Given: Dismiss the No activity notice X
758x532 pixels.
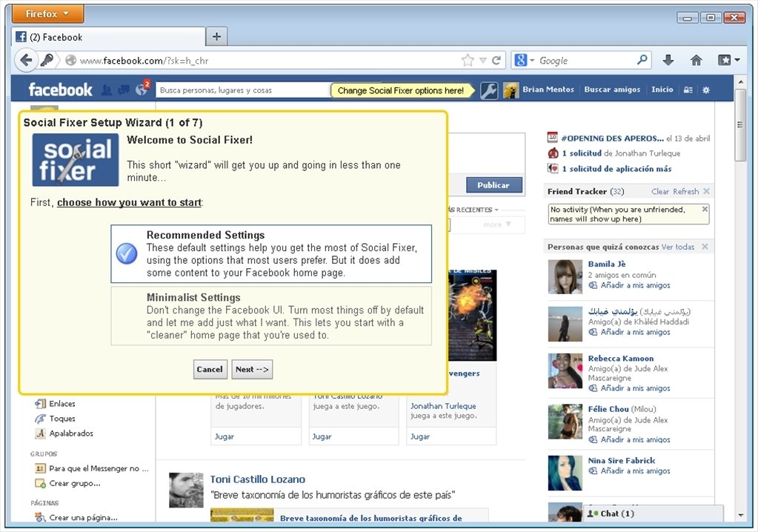Looking at the screenshot, I should (705, 209).
